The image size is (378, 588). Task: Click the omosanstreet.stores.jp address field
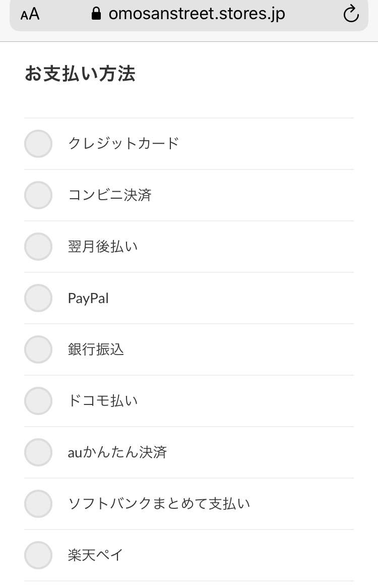coord(189,14)
